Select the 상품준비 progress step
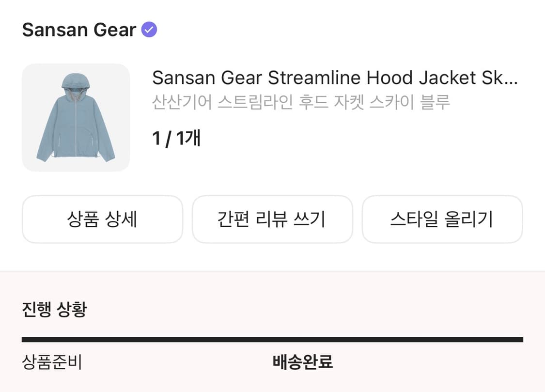Viewport: 545px width, 392px height. 52,362
